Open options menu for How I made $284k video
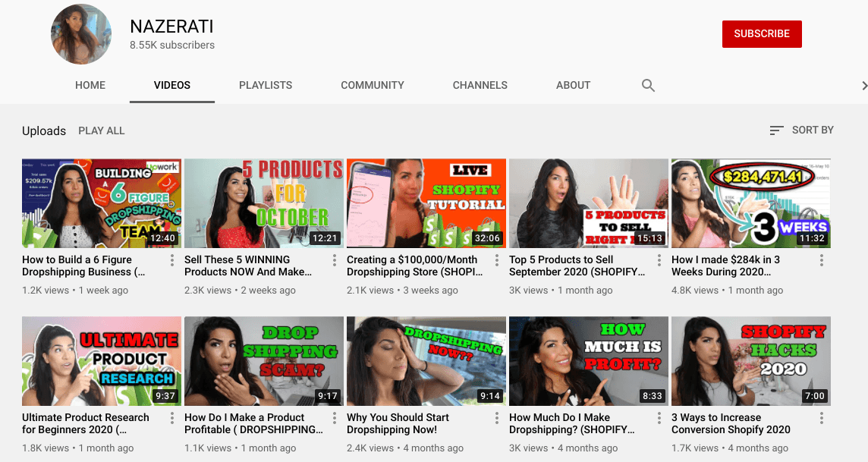 (x=822, y=260)
